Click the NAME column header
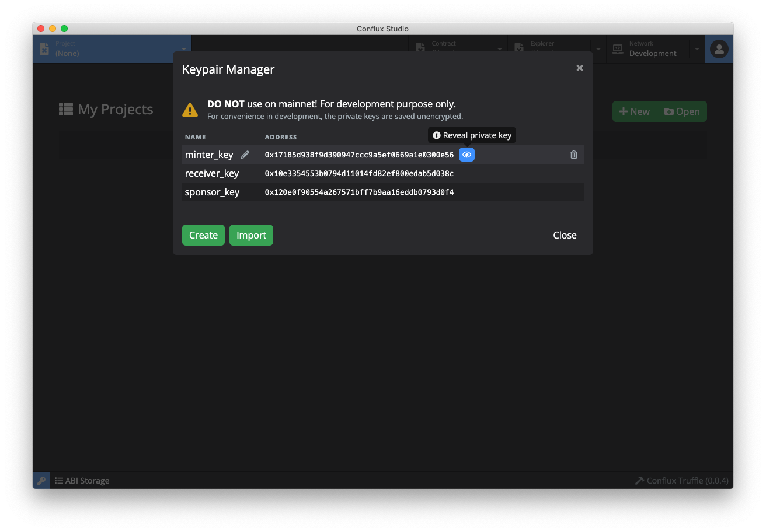Viewport: 766px width, 532px height. [196, 137]
